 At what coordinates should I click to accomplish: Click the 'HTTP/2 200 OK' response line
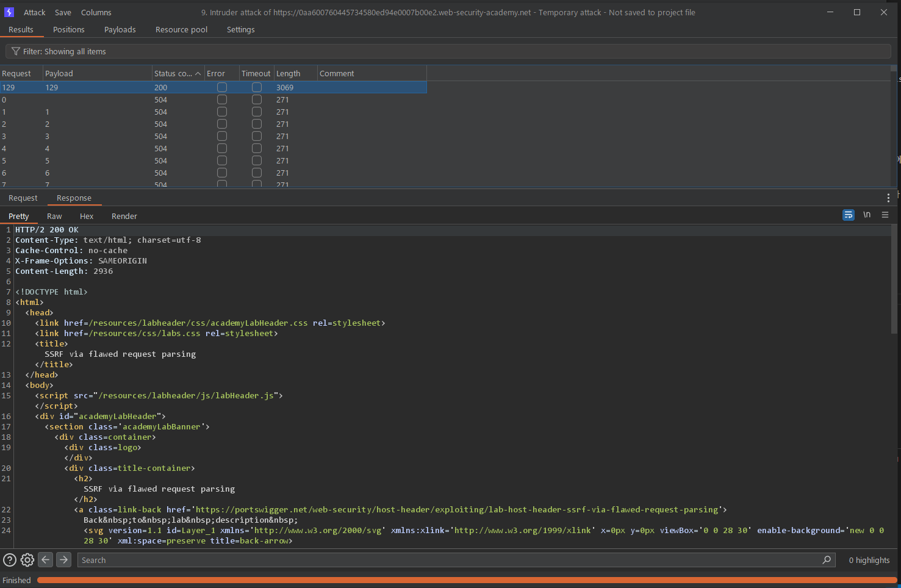coord(47,230)
